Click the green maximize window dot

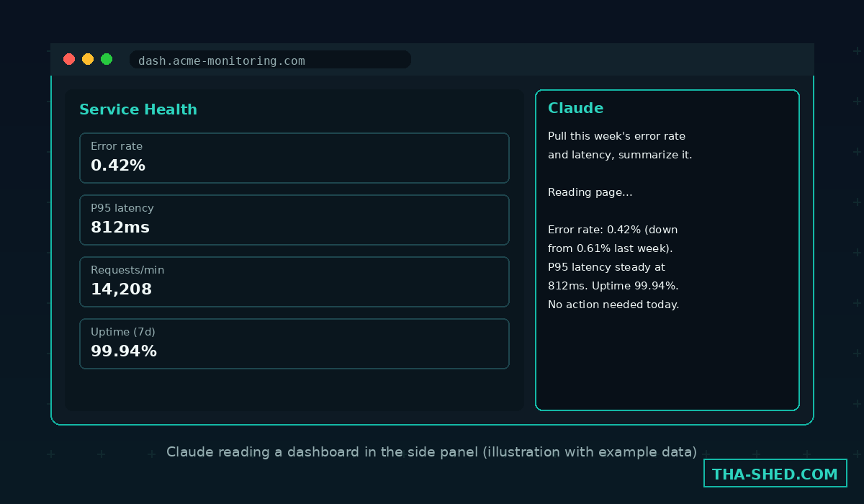[107, 59]
